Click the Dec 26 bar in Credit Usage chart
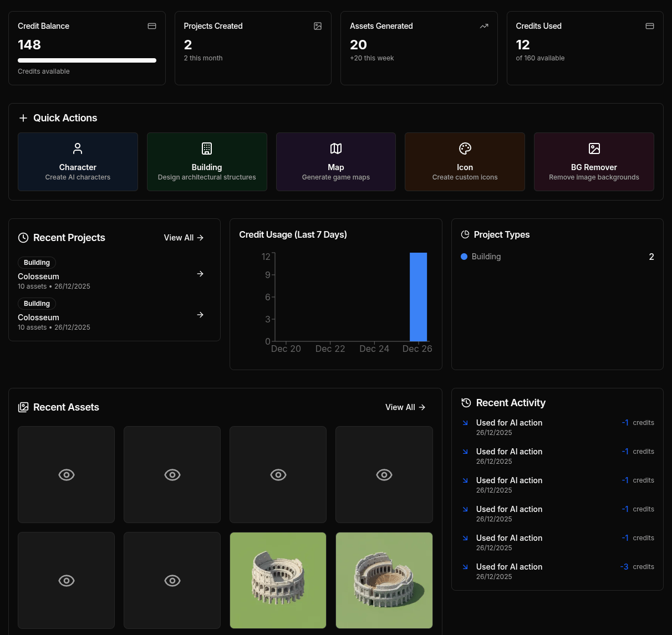672x635 pixels. [x=418, y=296]
